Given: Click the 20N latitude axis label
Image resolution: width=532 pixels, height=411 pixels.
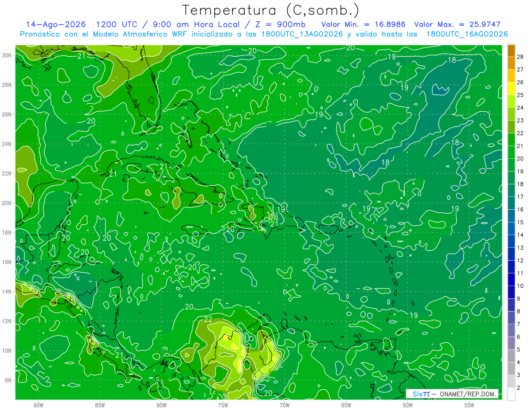Looking at the screenshot, I should pos(8,203).
